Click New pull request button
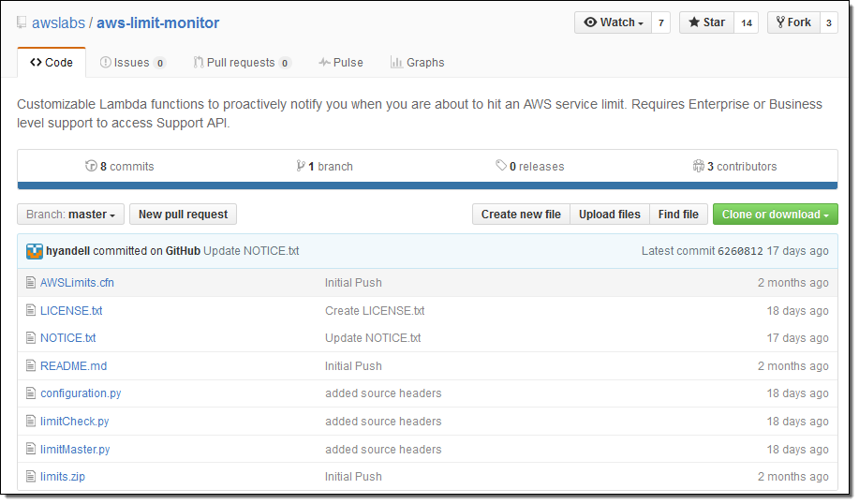This screenshot has height=504, width=859. [183, 215]
